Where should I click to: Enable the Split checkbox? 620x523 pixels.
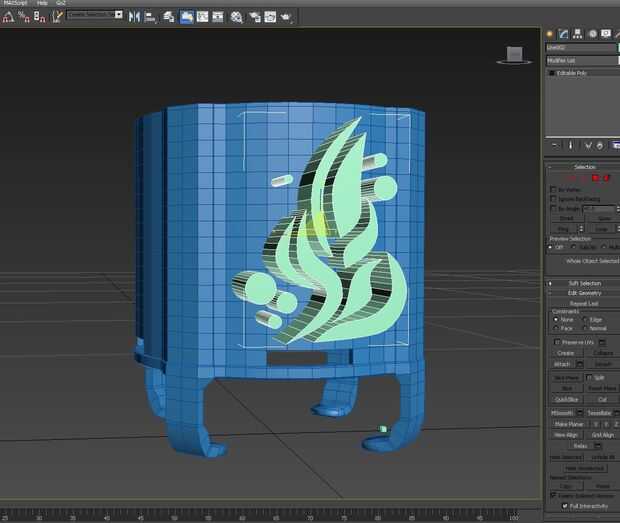tap(589, 378)
